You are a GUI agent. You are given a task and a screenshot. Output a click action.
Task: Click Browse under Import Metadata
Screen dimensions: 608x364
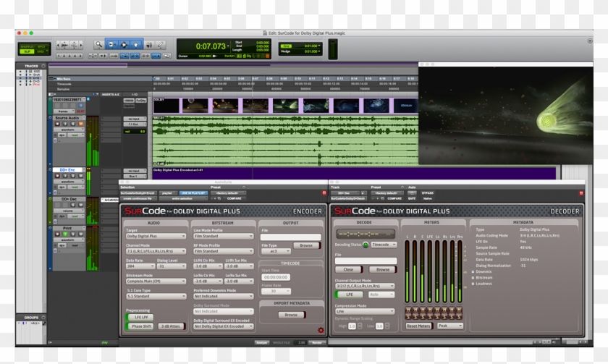pyautogui.click(x=290, y=315)
